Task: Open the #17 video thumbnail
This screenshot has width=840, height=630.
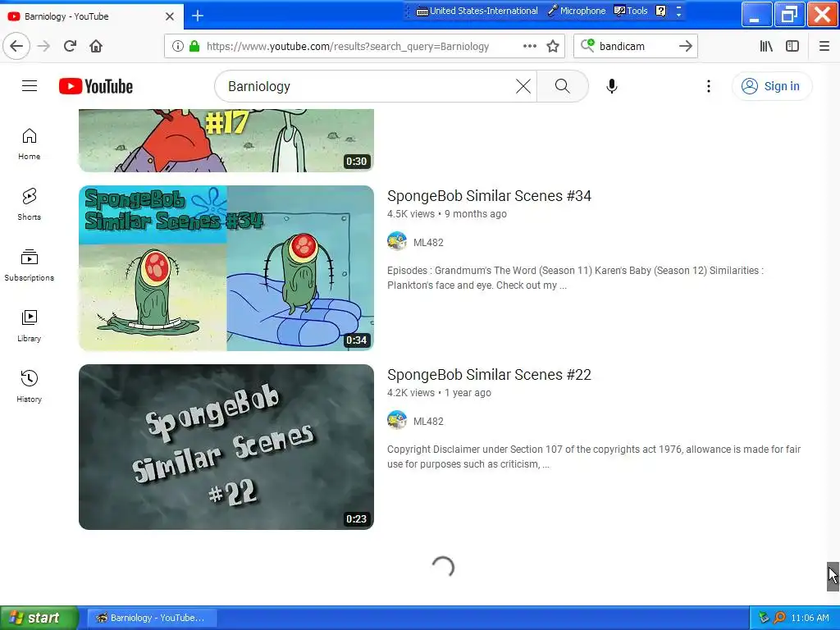Action: 226,140
